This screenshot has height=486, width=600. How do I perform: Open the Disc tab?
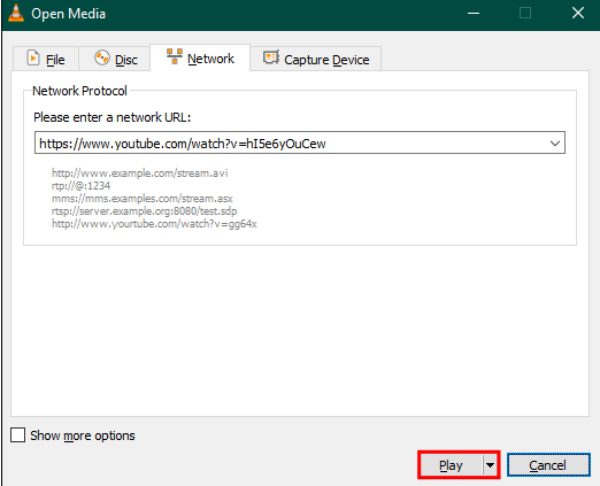pos(115,59)
